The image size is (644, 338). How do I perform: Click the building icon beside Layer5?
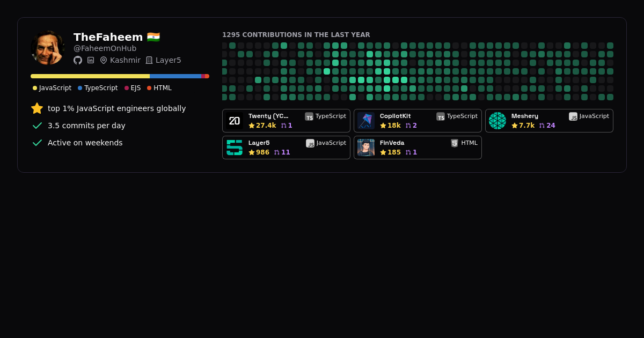[149, 60]
